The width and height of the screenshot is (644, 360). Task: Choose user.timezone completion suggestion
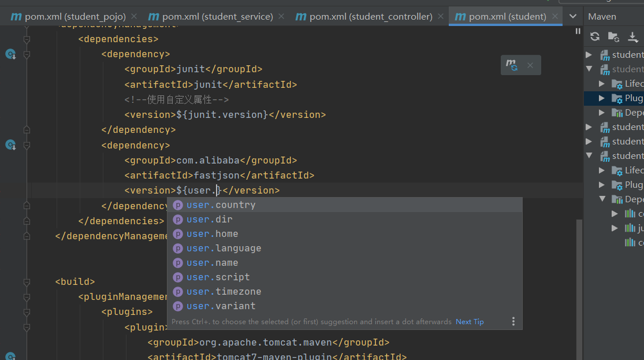345,291
